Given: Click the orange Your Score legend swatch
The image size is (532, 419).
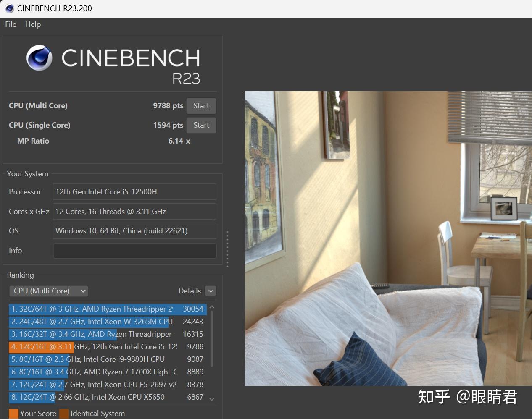Looking at the screenshot, I should (x=13, y=414).
